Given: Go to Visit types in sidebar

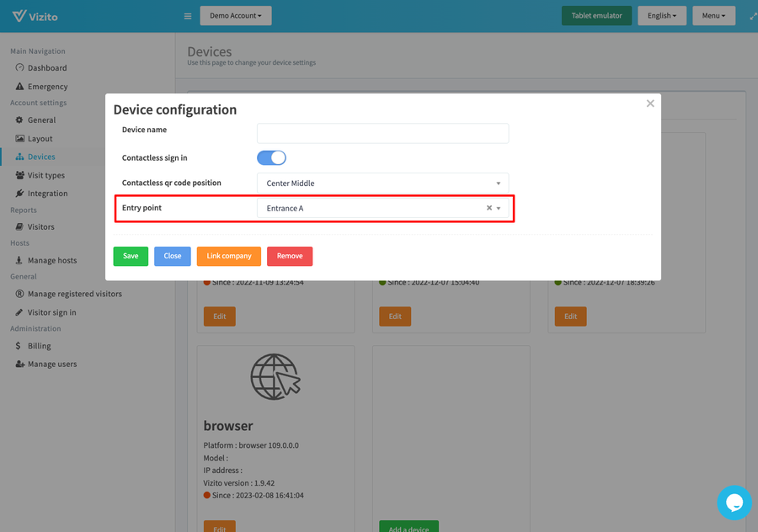Looking at the screenshot, I should [45, 175].
